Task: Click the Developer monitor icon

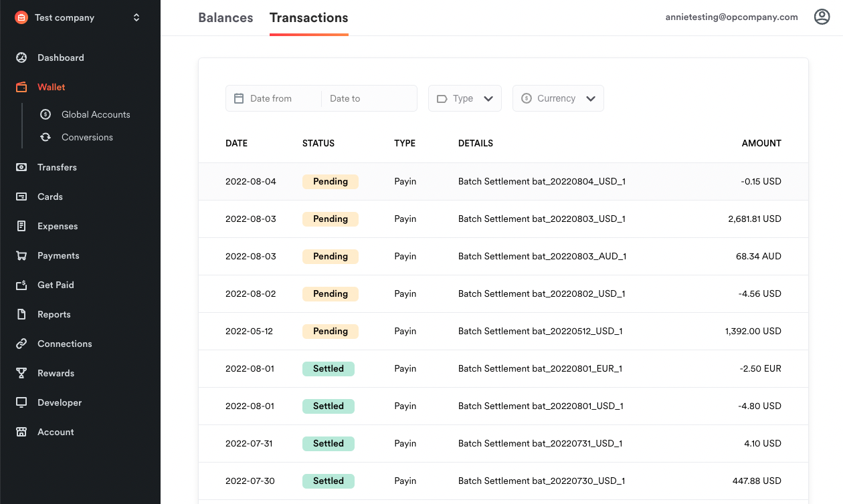Action: click(x=21, y=402)
